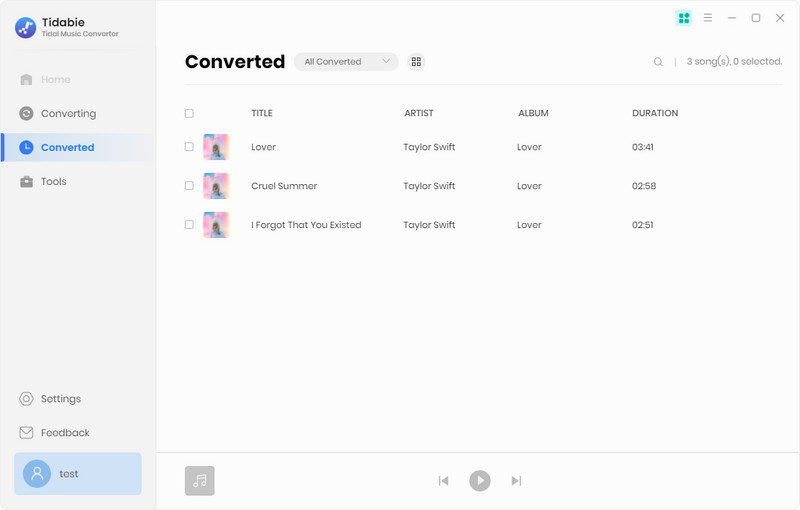Click the test user account button
Screen dimensions: 800x510
point(78,474)
